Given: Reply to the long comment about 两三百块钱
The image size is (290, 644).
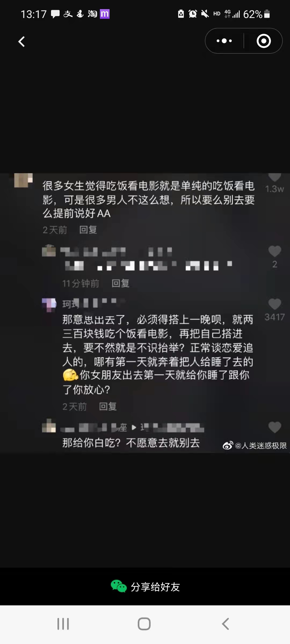Looking at the screenshot, I should [x=108, y=406].
